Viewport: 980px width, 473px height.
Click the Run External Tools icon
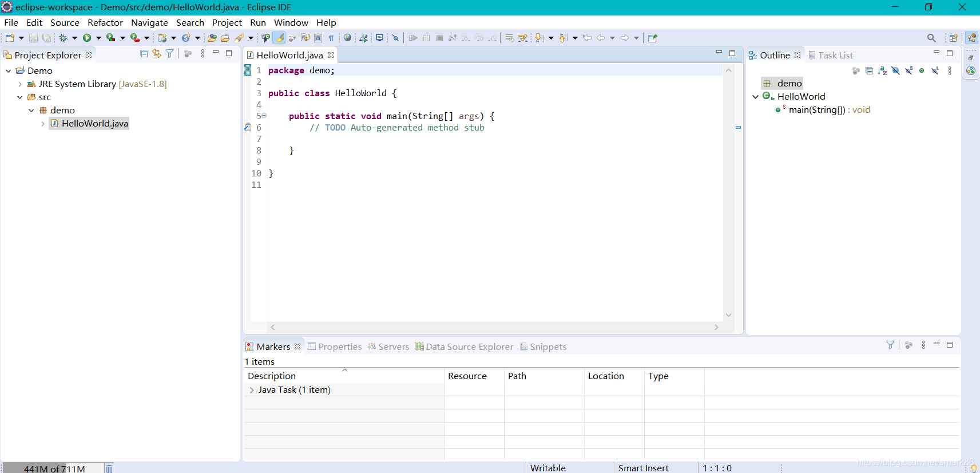[x=134, y=38]
